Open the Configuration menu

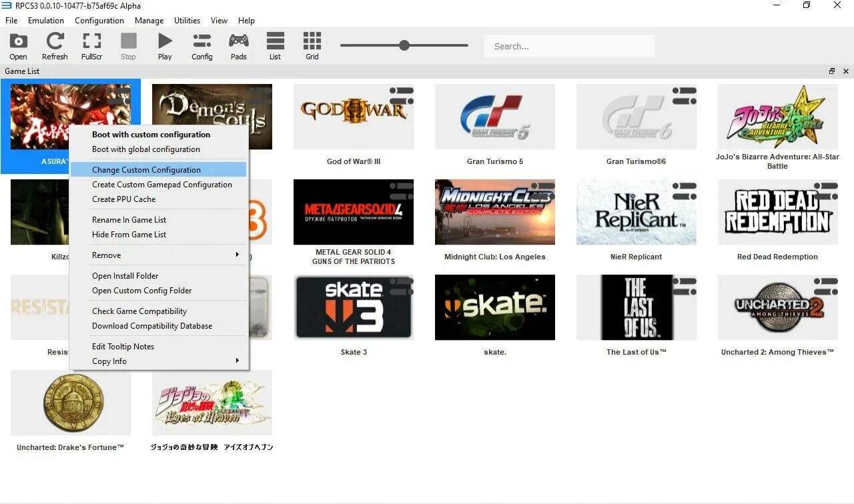pos(99,21)
